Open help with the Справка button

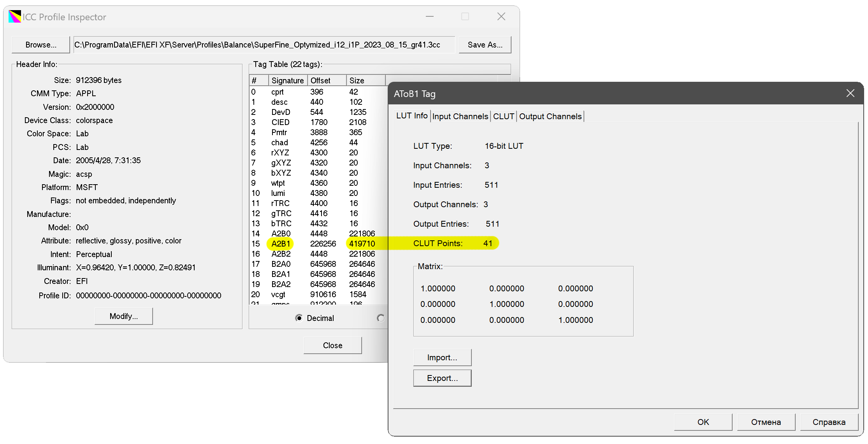(x=829, y=422)
